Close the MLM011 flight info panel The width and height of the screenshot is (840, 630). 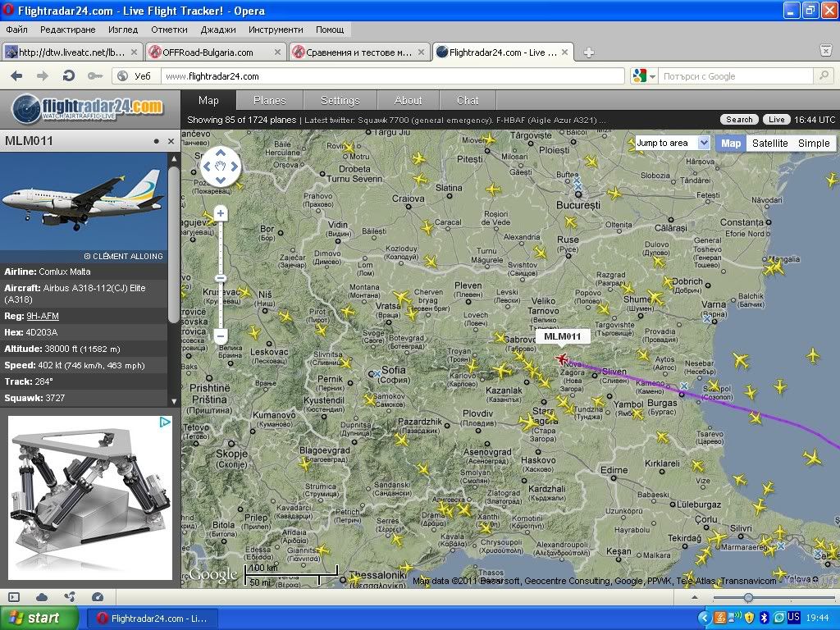point(171,141)
